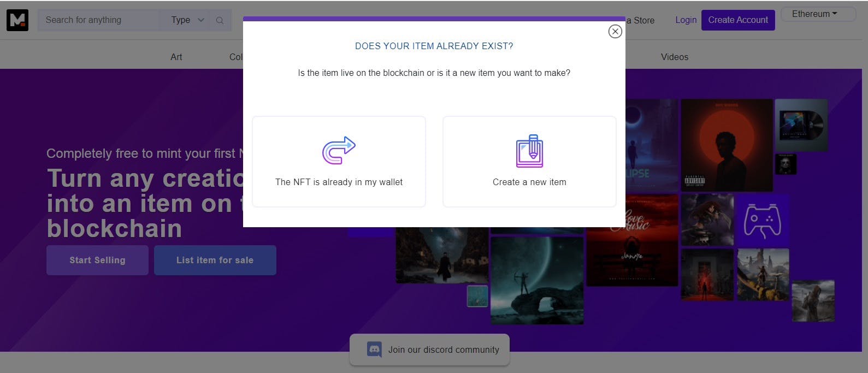
Task: Click the partially hidden Store link
Action: point(640,20)
